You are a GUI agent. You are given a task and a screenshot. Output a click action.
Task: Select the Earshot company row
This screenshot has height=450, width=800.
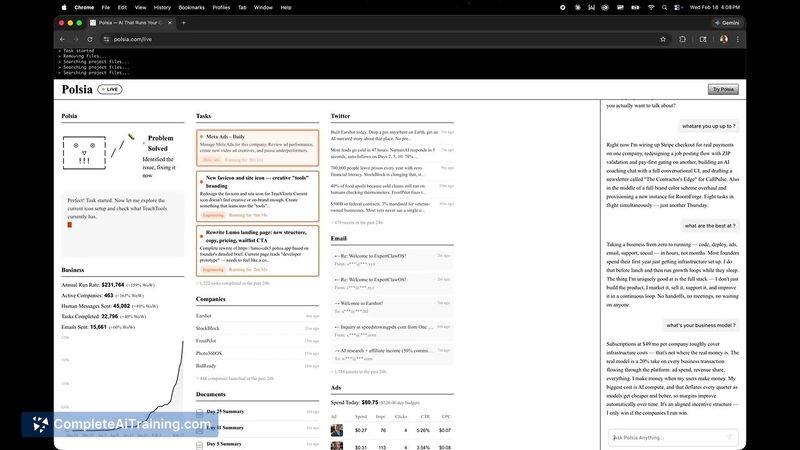coord(258,316)
